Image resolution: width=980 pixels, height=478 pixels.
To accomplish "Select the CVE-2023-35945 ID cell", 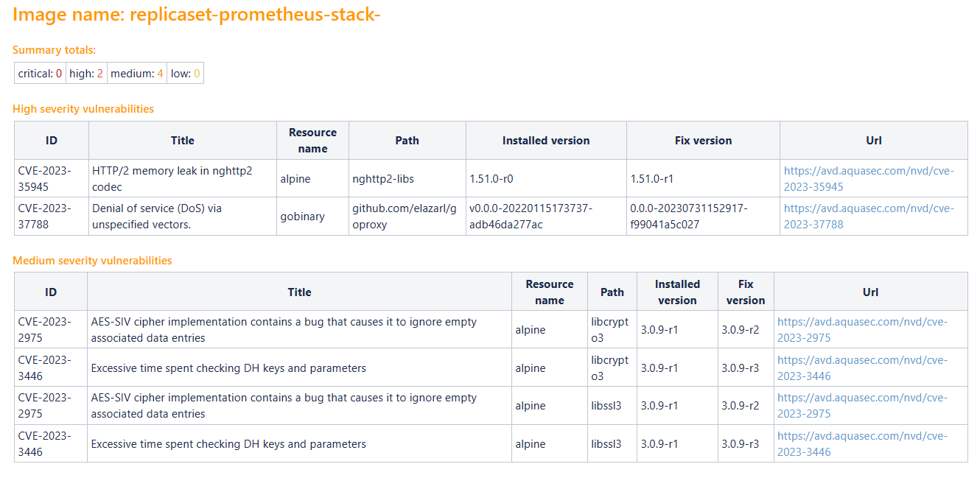I will [50, 178].
